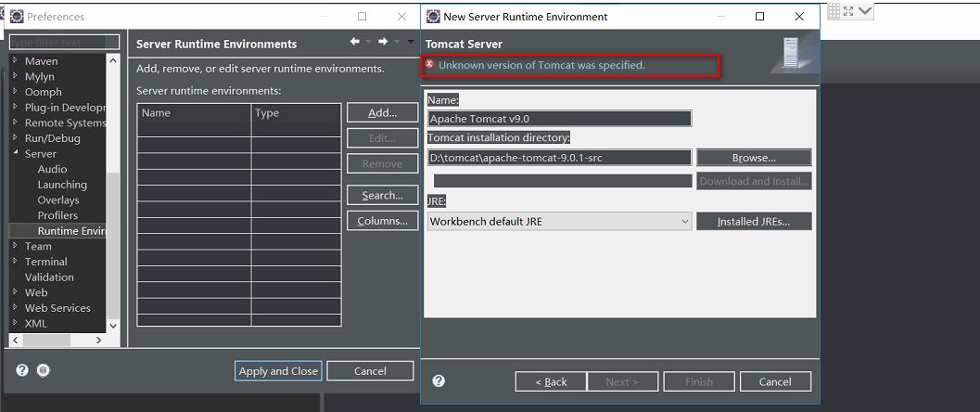
Task: Click the tree horizontal scrollbar right arrow
Action: tap(99, 340)
